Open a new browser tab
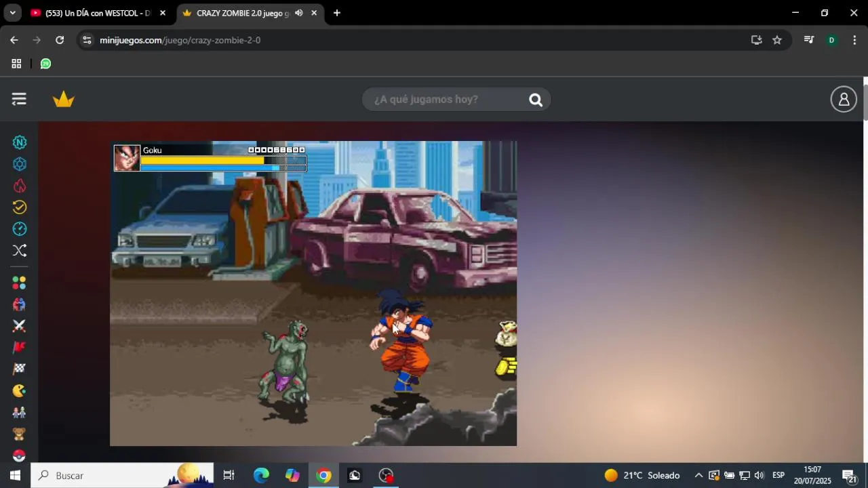The width and height of the screenshot is (868, 488). click(337, 13)
